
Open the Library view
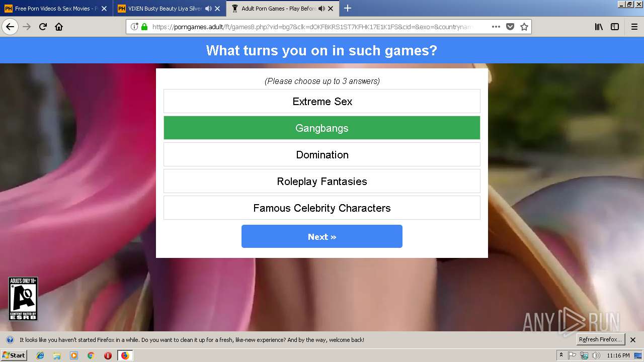tap(599, 27)
